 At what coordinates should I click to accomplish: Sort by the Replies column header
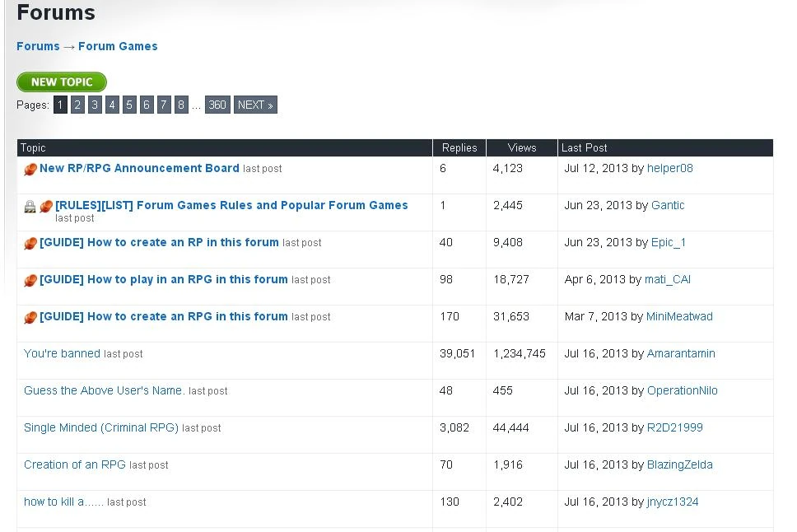(459, 147)
